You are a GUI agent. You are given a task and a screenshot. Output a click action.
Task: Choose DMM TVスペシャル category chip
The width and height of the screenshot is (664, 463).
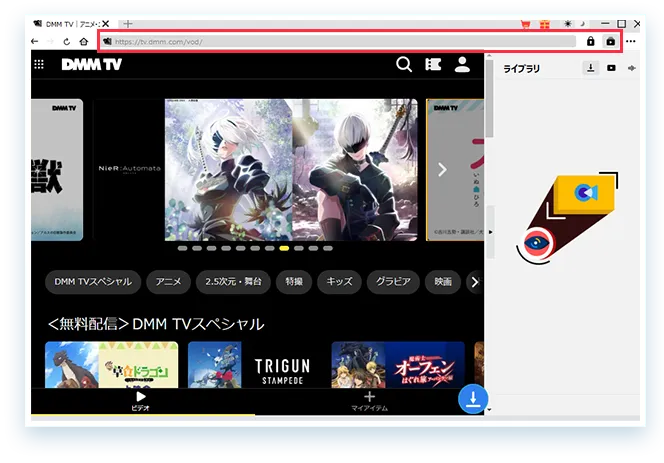click(93, 282)
